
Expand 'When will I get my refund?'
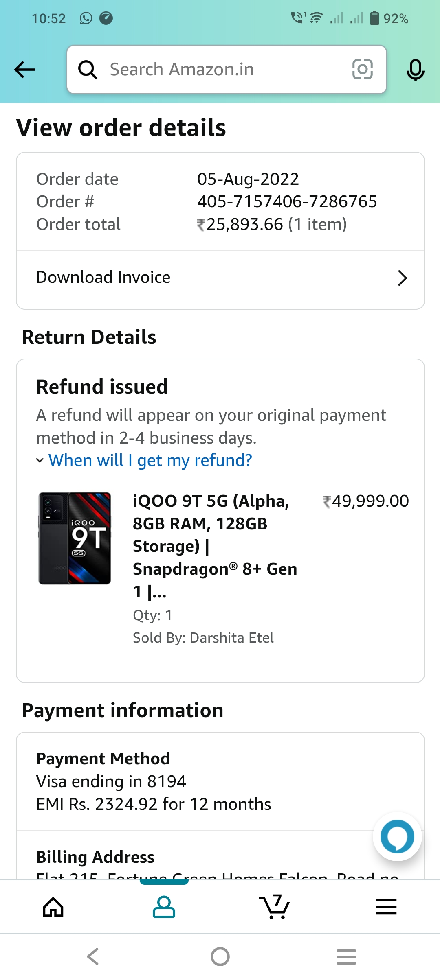tap(150, 460)
